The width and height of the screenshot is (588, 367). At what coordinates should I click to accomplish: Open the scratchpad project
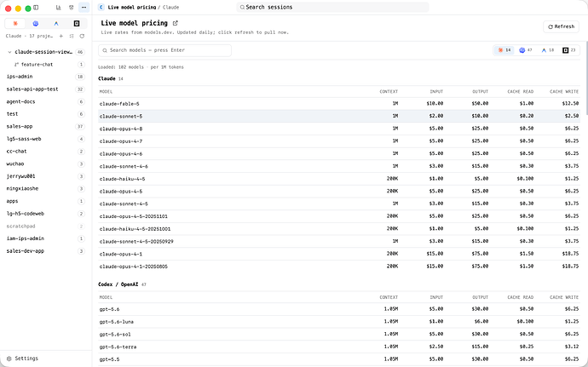click(46, 226)
